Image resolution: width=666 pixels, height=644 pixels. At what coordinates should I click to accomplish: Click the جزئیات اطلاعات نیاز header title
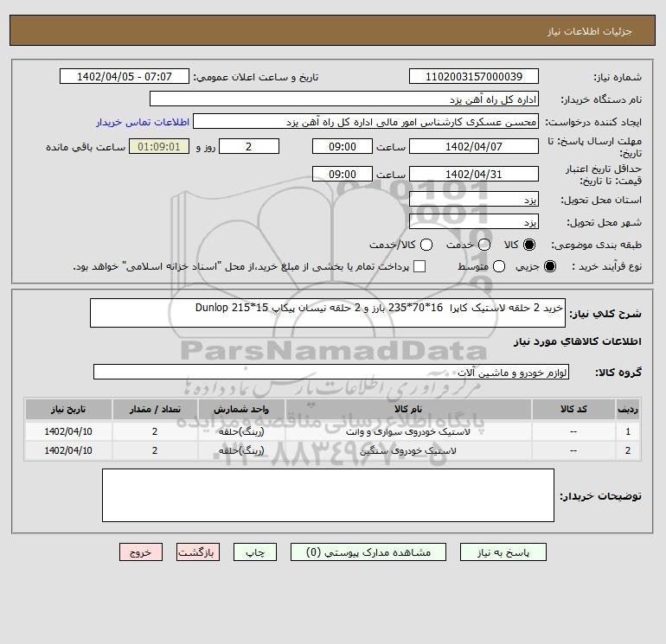pyautogui.click(x=590, y=31)
